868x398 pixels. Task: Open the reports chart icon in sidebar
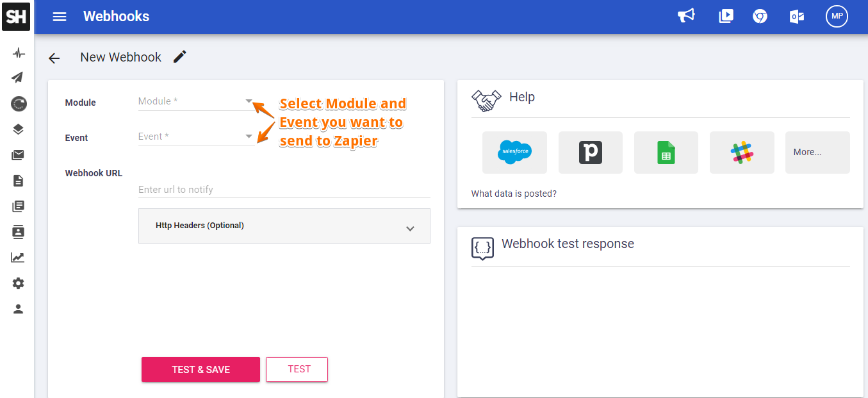tap(18, 258)
